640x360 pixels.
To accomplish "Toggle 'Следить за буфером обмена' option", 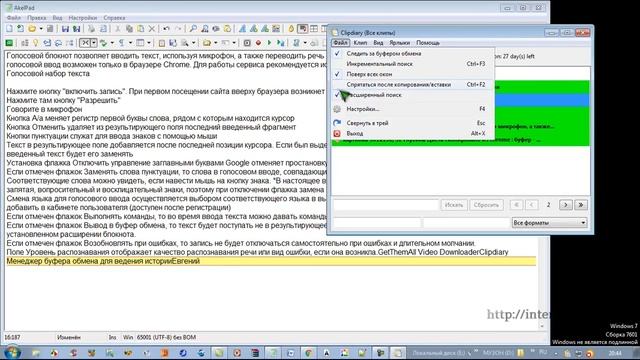I will (413, 53).
